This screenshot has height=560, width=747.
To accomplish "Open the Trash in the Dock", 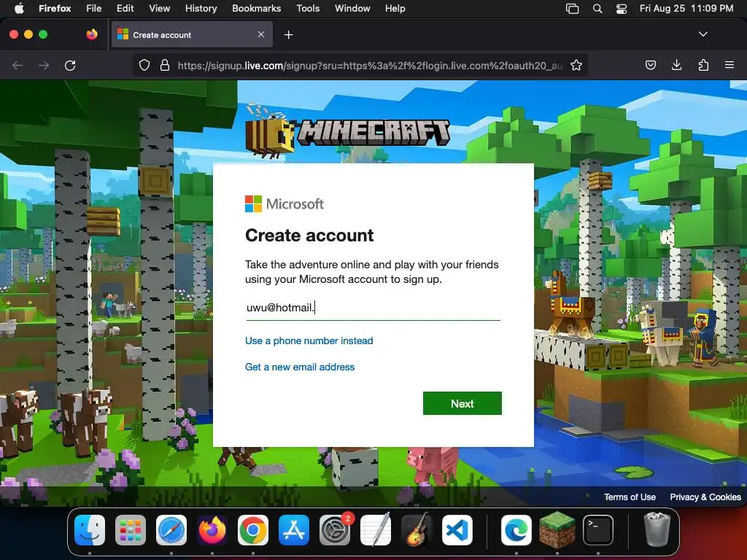I will (657, 529).
